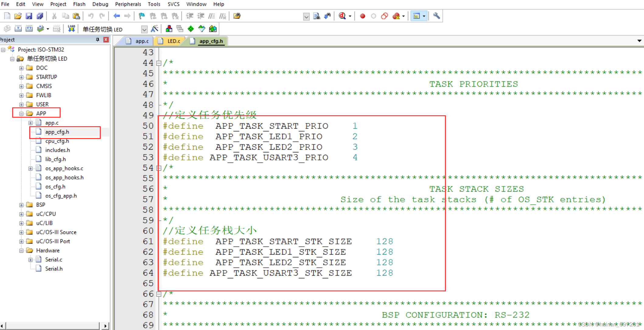This screenshot has height=330, width=644.
Task: Click the project tree horizontal scrollbar left arrow
Action: point(2,326)
